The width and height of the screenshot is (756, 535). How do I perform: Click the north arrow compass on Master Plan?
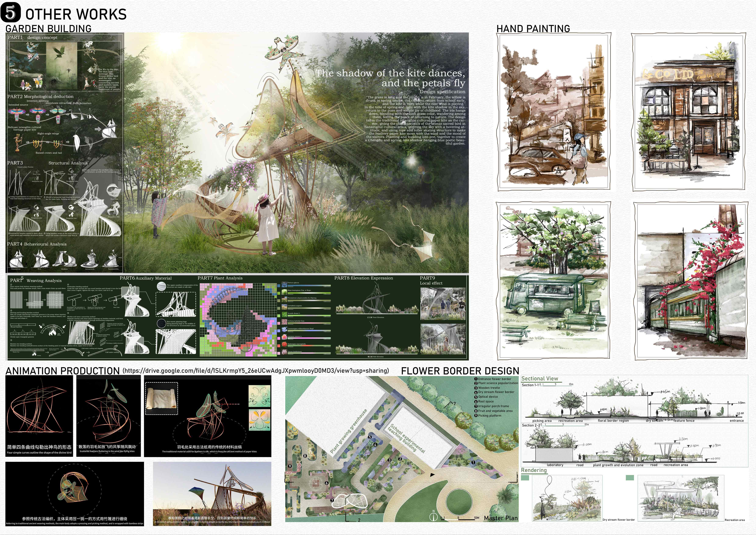click(x=433, y=517)
